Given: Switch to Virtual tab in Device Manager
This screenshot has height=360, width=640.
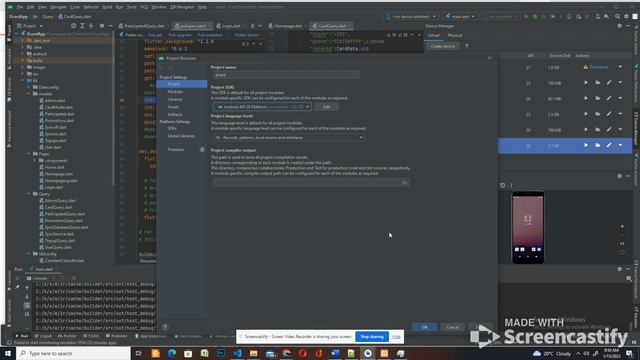Looking at the screenshot, I should tap(433, 36).
